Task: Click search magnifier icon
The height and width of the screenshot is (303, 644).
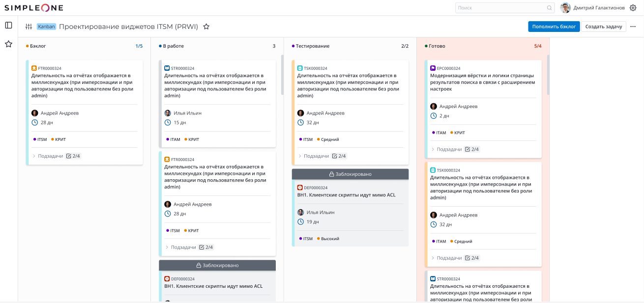Action: (x=549, y=8)
